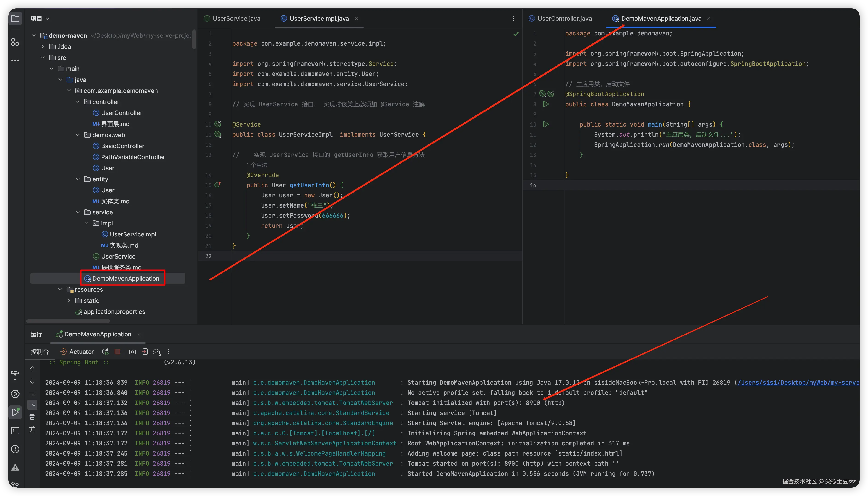Image resolution: width=868 pixels, height=496 pixels.
Task: Open the 项目 view dropdown
Action: click(x=40, y=18)
